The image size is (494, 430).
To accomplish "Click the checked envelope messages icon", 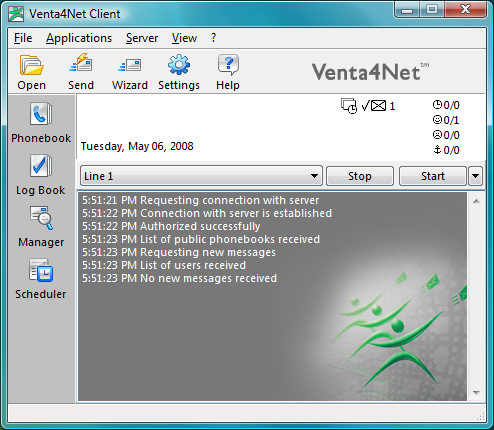I will pyautogui.click(x=374, y=106).
